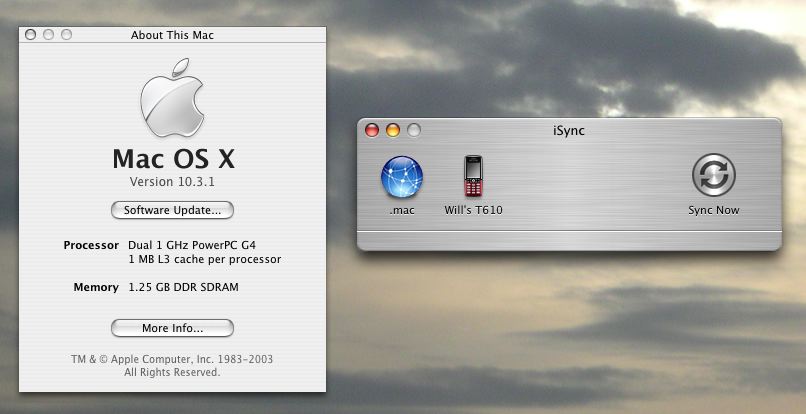The image size is (806, 414).
Task: Open More Info in About This Mac
Action: (172, 328)
